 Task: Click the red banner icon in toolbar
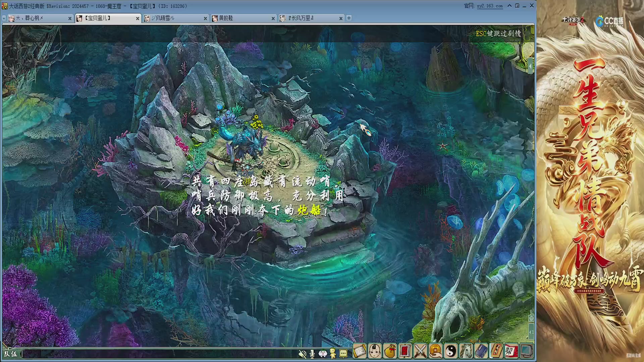tap(405, 351)
